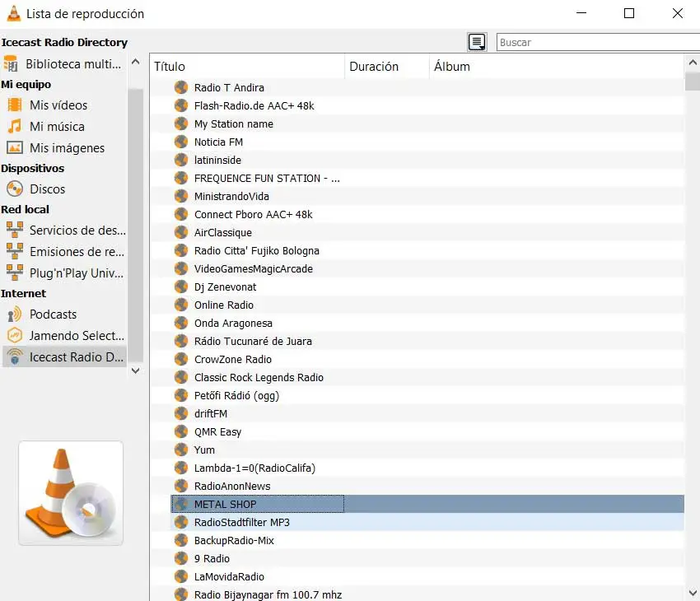The width and height of the screenshot is (700, 601).
Task: Click the Plug'n'Play network icon
Action: point(14,273)
